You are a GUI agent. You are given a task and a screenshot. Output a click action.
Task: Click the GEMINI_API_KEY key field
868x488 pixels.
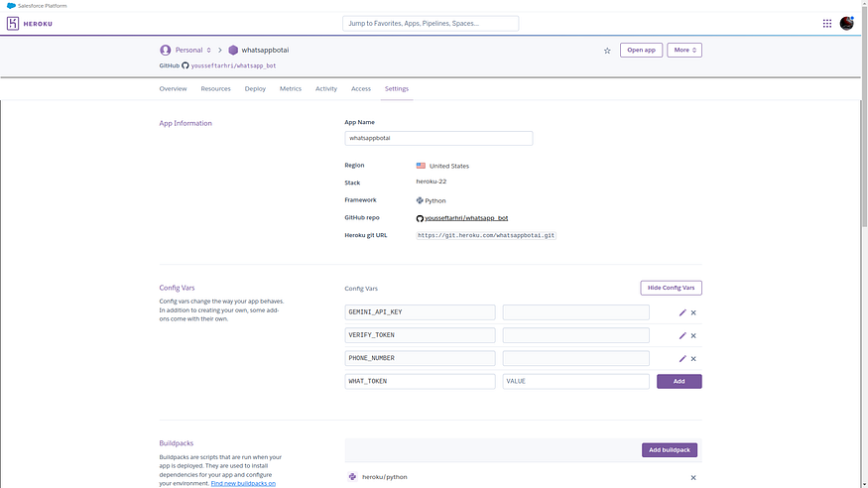[420, 312]
